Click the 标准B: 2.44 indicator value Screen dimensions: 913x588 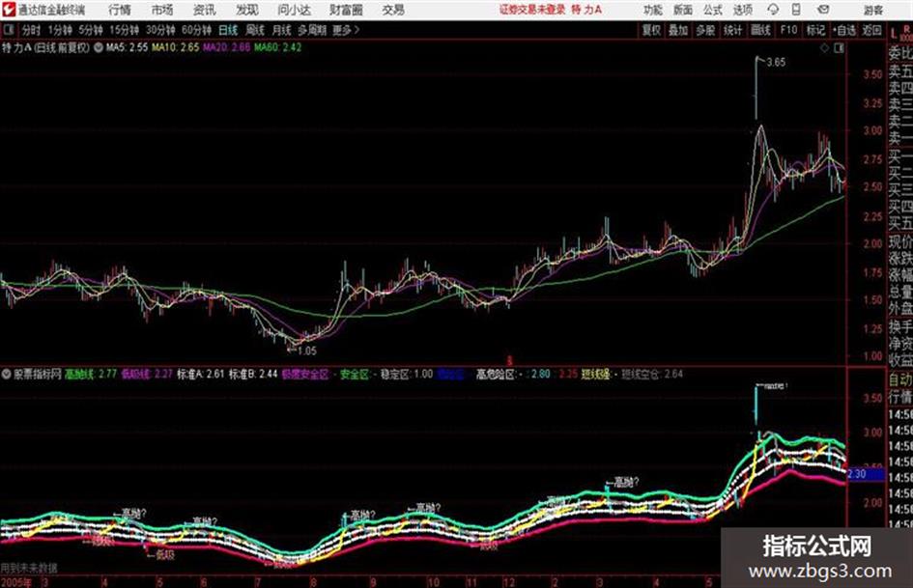[x=253, y=374]
